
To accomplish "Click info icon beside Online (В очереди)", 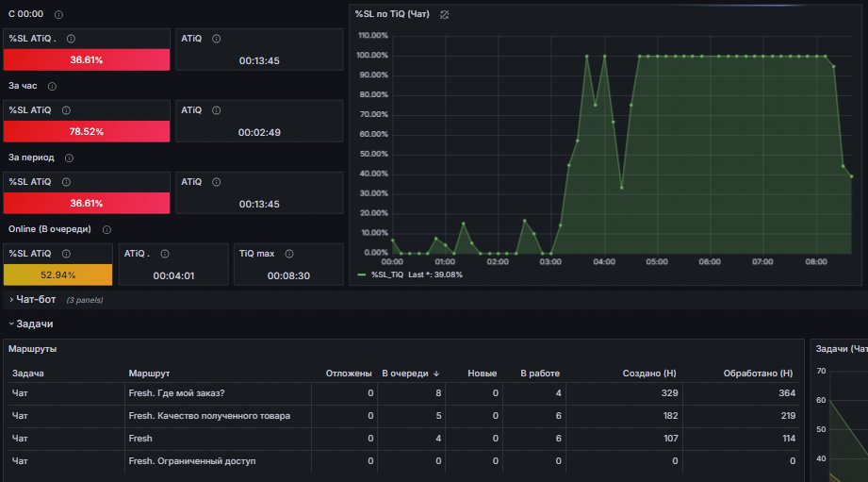I will (106, 229).
